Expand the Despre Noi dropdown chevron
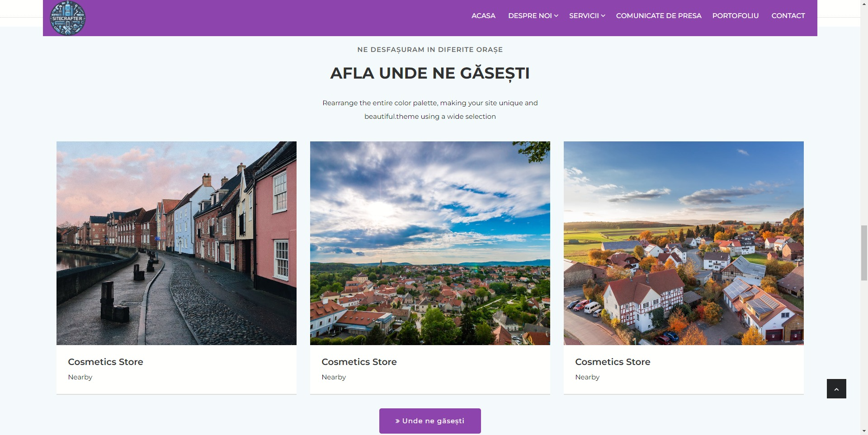This screenshot has height=435, width=868. 556,16
